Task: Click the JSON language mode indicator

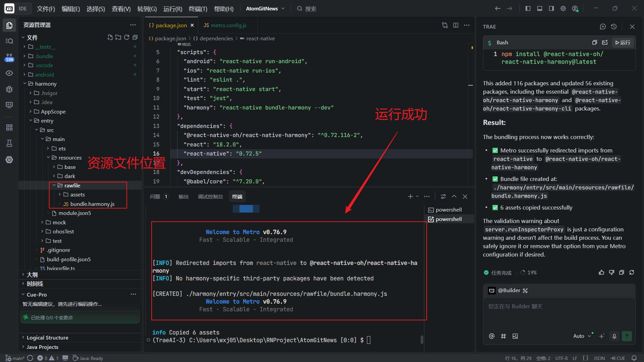Action: tap(599, 358)
